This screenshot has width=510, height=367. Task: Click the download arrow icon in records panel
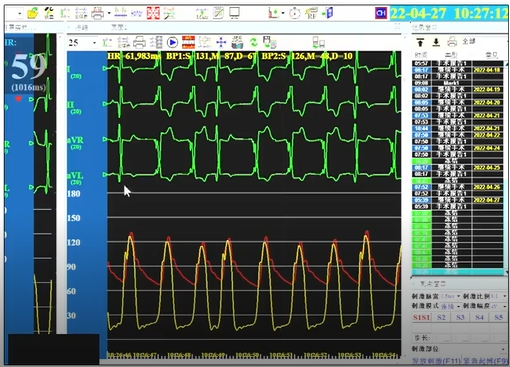click(x=436, y=42)
